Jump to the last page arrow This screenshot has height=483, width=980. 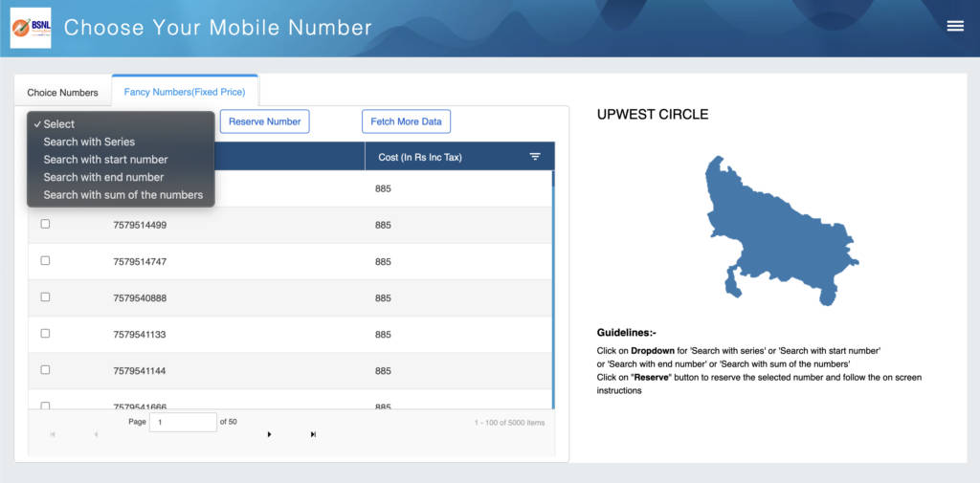pos(313,434)
